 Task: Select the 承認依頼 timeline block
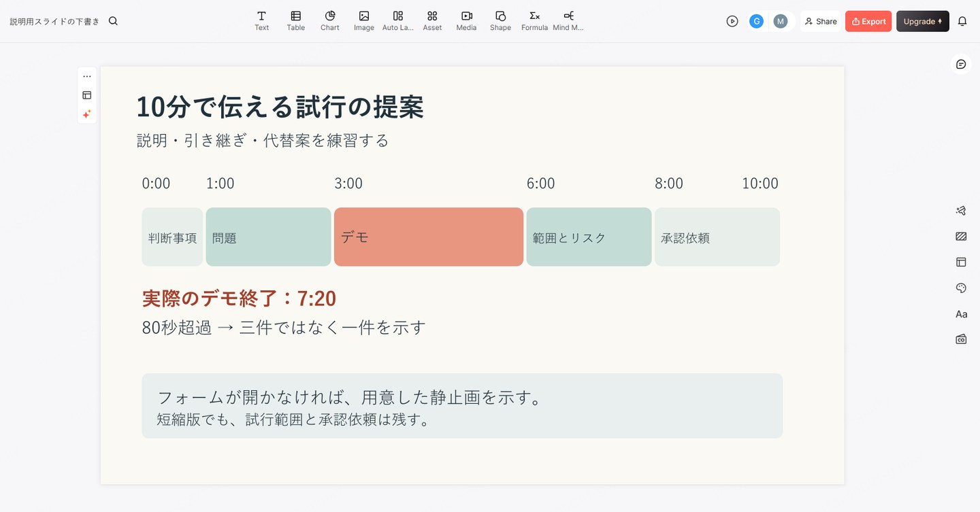click(717, 237)
